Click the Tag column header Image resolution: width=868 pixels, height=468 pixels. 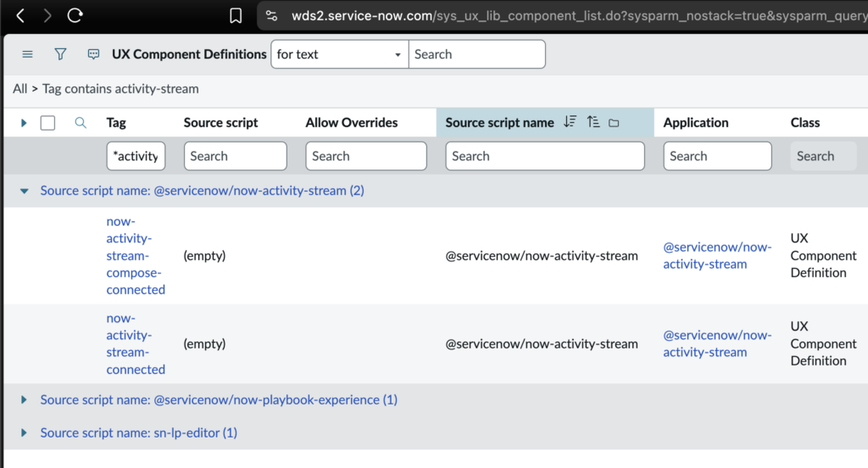point(116,122)
